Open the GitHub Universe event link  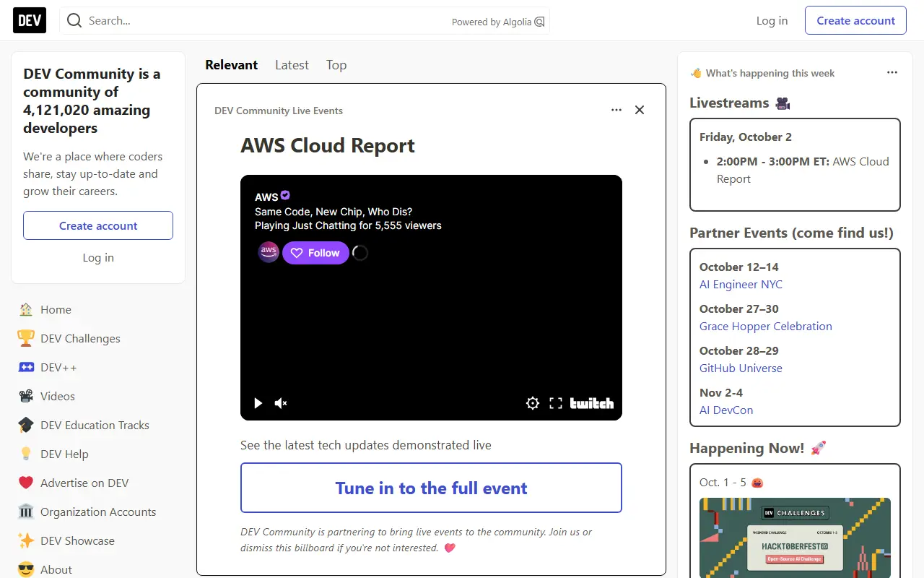click(741, 368)
